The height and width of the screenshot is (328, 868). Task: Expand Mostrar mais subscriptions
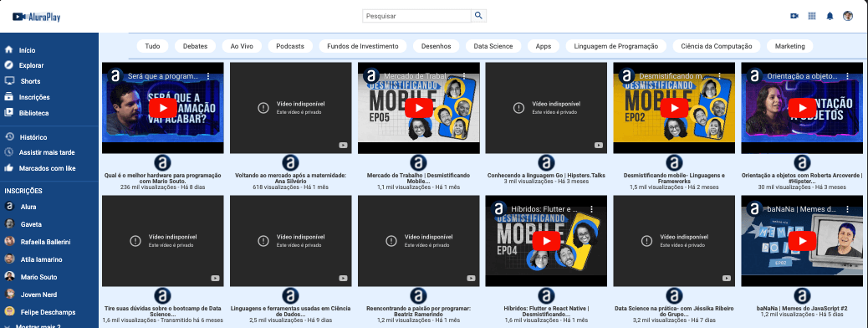(38, 326)
